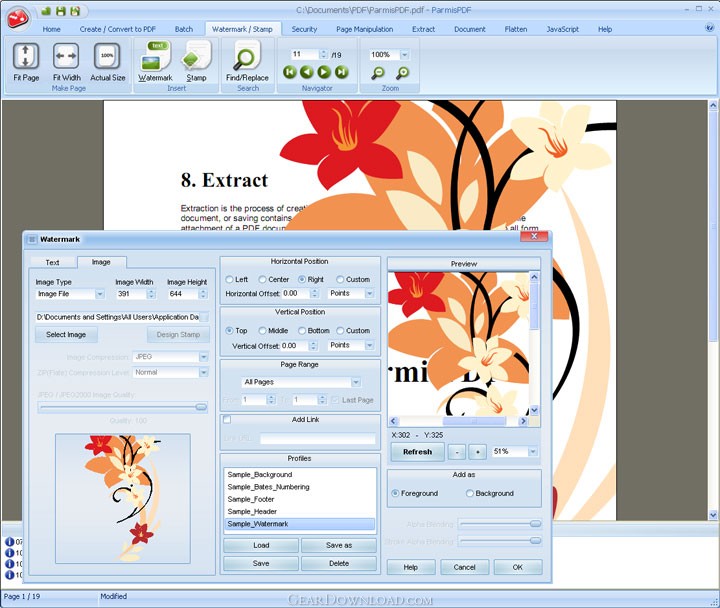
Task: Click Load profile button
Action: tap(261, 545)
